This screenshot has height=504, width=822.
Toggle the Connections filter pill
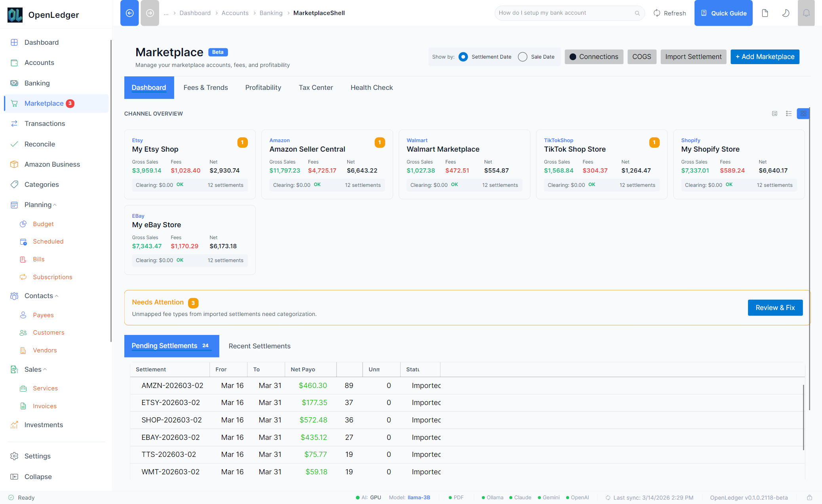pyautogui.click(x=594, y=57)
